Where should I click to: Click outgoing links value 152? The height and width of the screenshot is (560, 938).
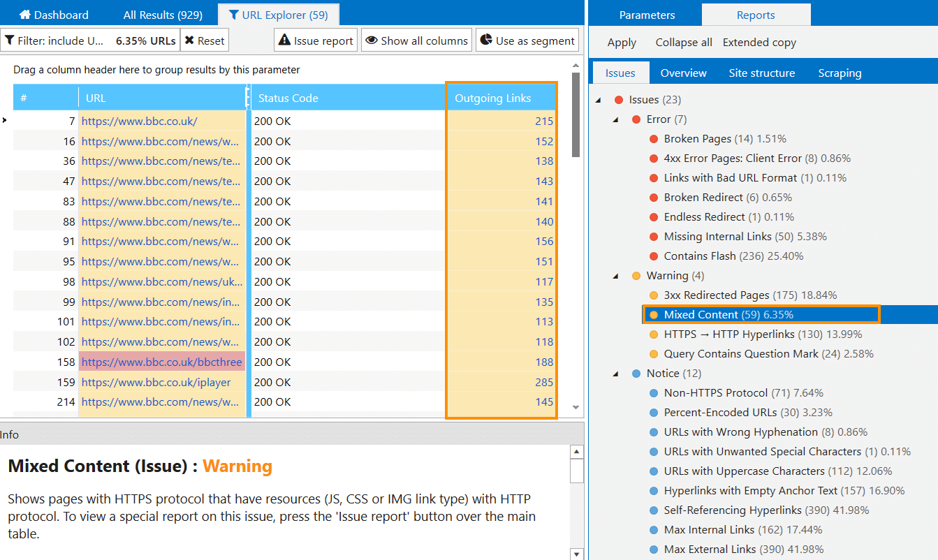pyautogui.click(x=544, y=141)
